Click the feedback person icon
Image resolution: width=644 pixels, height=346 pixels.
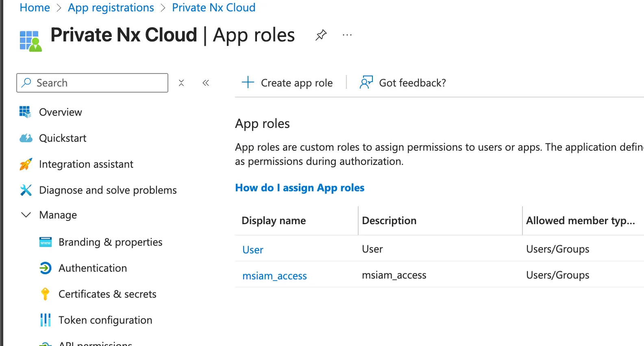tap(366, 82)
